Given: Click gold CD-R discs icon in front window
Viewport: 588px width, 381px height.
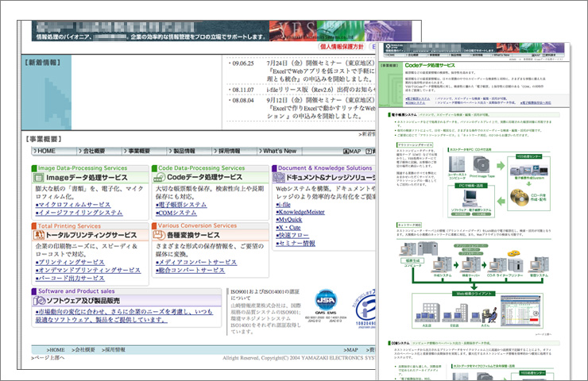Looking at the screenshot, I should coord(520,198).
